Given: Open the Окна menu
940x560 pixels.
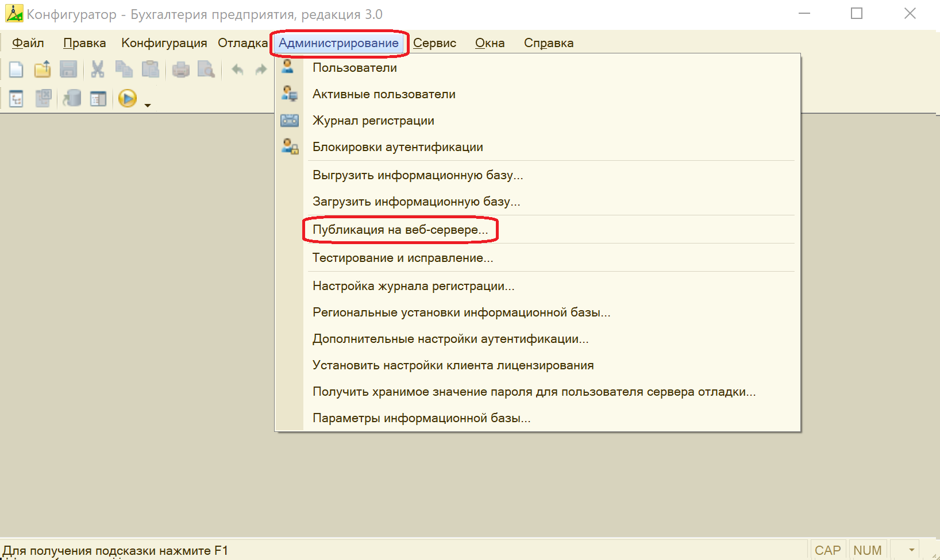Looking at the screenshot, I should coord(490,43).
